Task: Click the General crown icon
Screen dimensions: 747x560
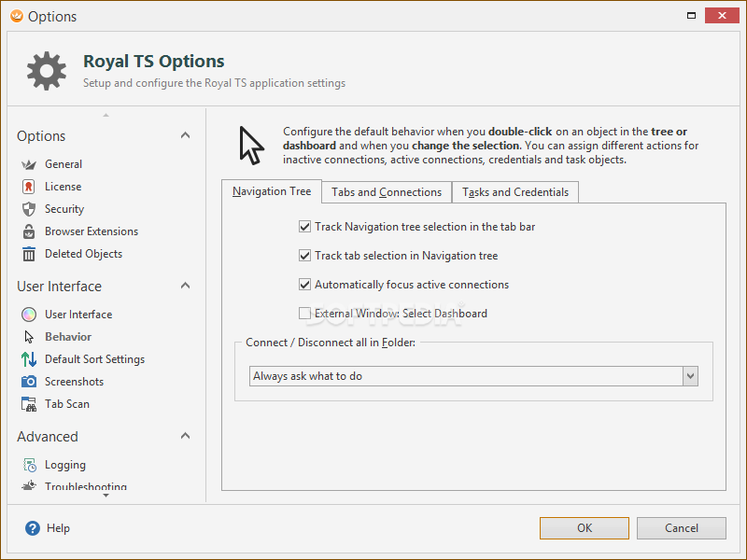Action: click(x=29, y=165)
